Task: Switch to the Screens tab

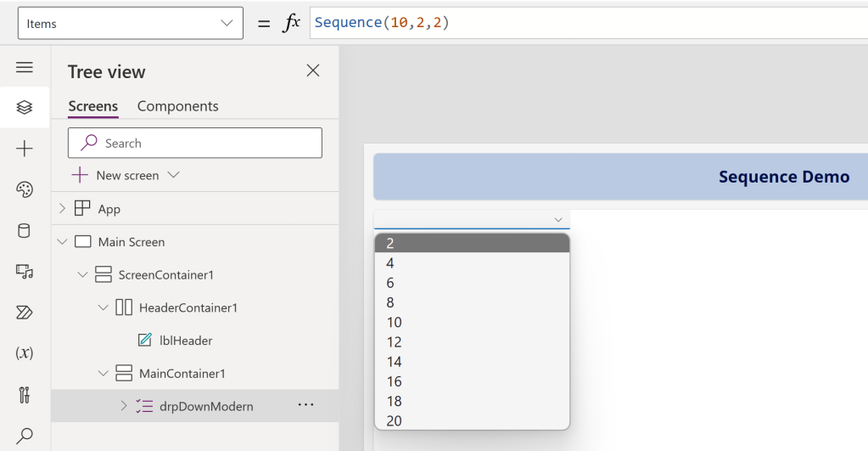Action: click(x=92, y=106)
